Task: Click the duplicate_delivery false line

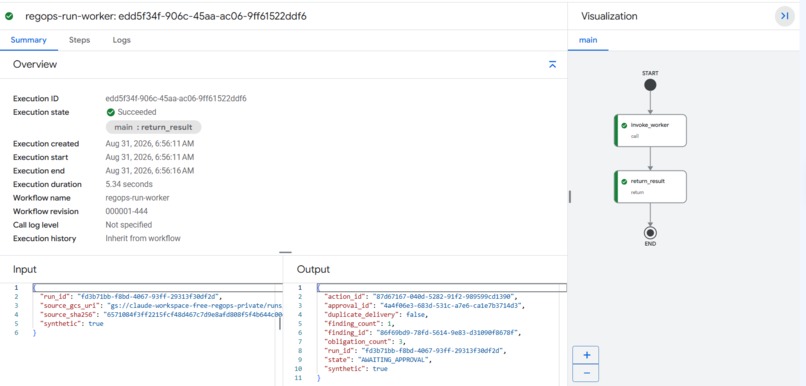Action: click(x=376, y=315)
